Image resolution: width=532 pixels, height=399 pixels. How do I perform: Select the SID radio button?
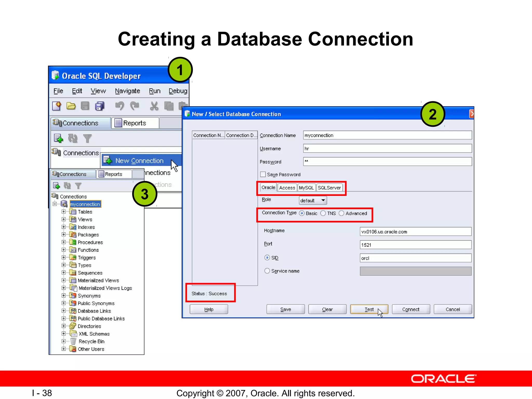coord(267,258)
